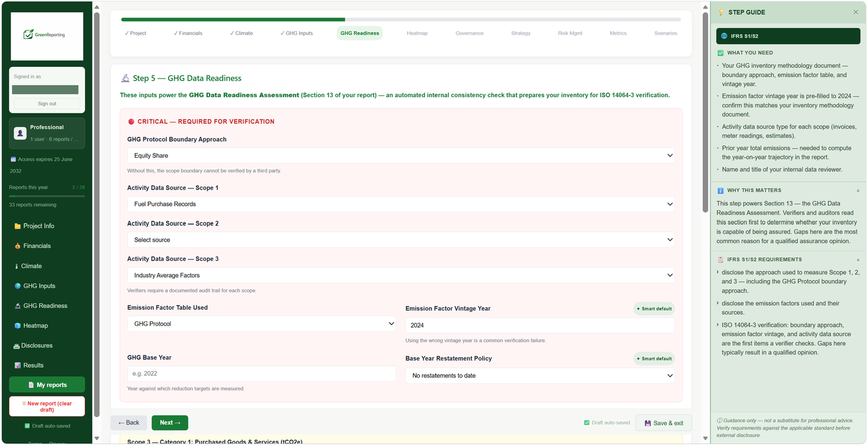Open Emission Factor Table Used dropdown
The image size is (868, 446).
tap(262, 324)
